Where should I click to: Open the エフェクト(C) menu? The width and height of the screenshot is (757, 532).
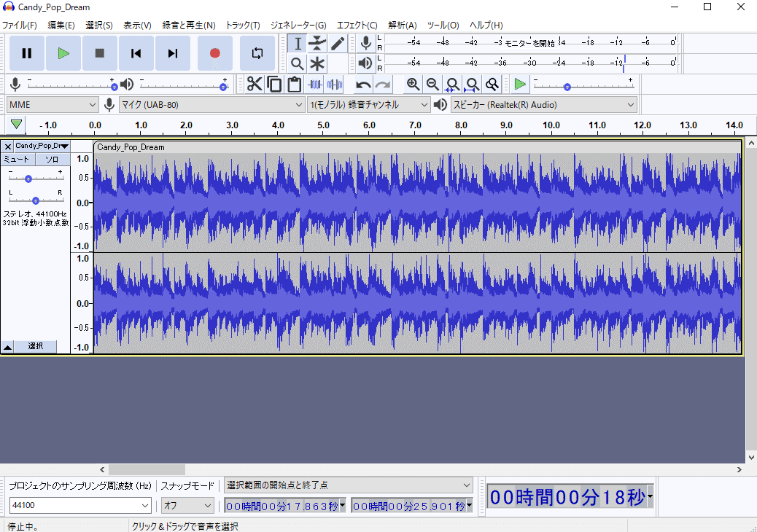click(357, 25)
